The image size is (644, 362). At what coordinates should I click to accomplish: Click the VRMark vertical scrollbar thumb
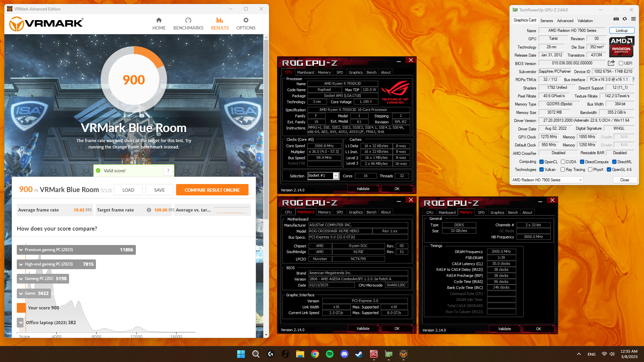pyautogui.click(x=266, y=130)
